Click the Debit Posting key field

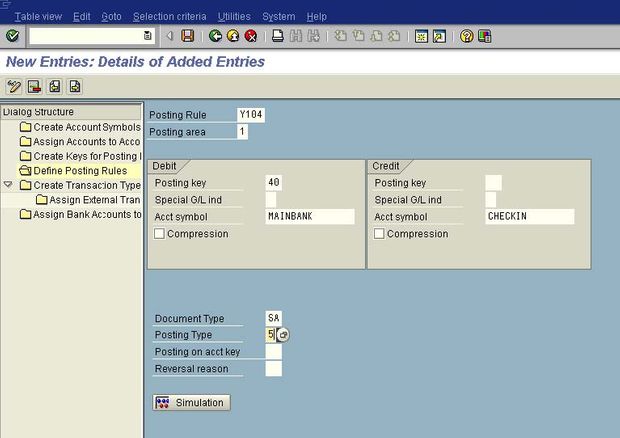coord(274,182)
